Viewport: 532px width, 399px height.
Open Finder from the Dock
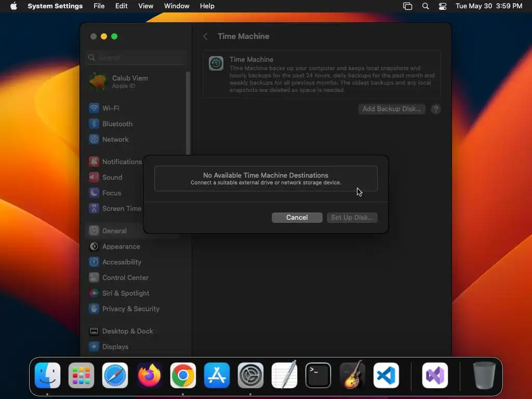click(47, 375)
